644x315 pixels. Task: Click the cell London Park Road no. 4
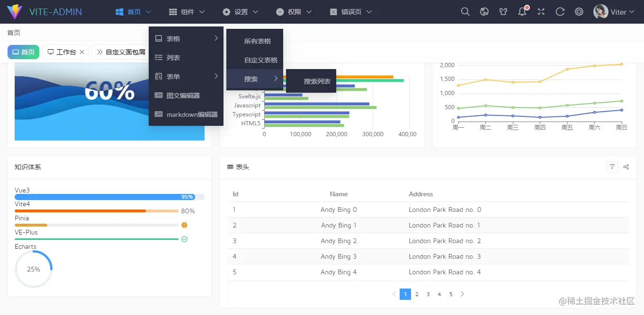pos(445,272)
